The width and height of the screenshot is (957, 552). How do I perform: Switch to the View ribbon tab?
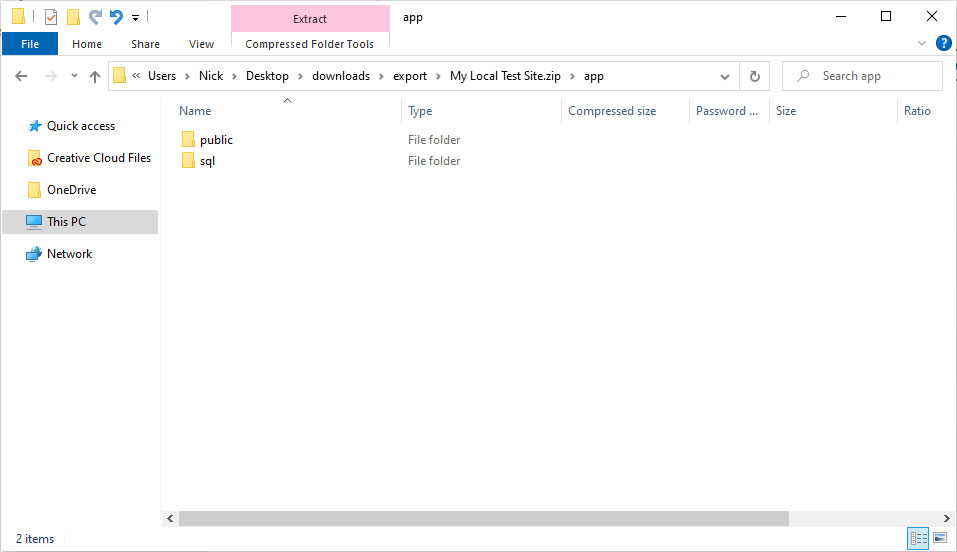point(201,44)
